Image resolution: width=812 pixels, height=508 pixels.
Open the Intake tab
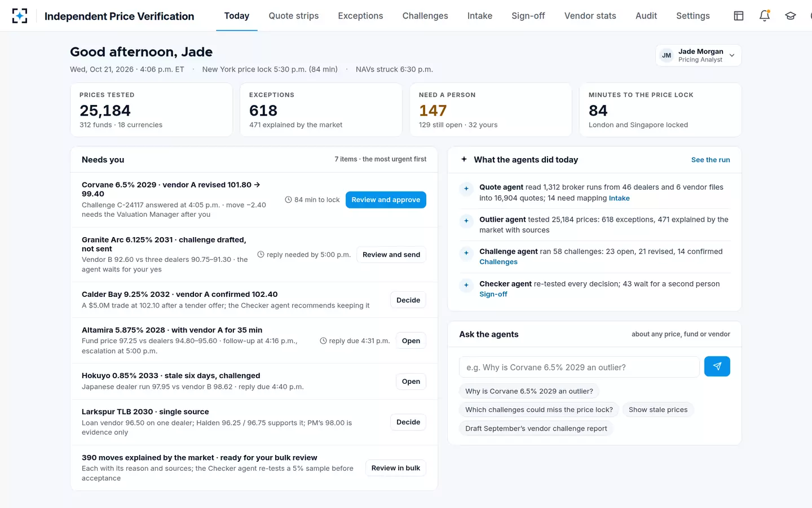pos(480,16)
